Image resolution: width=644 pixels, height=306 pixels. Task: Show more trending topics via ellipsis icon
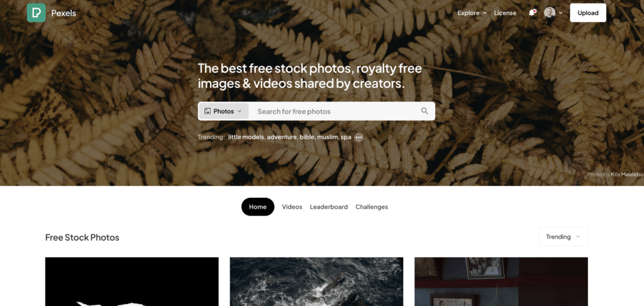[359, 138]
